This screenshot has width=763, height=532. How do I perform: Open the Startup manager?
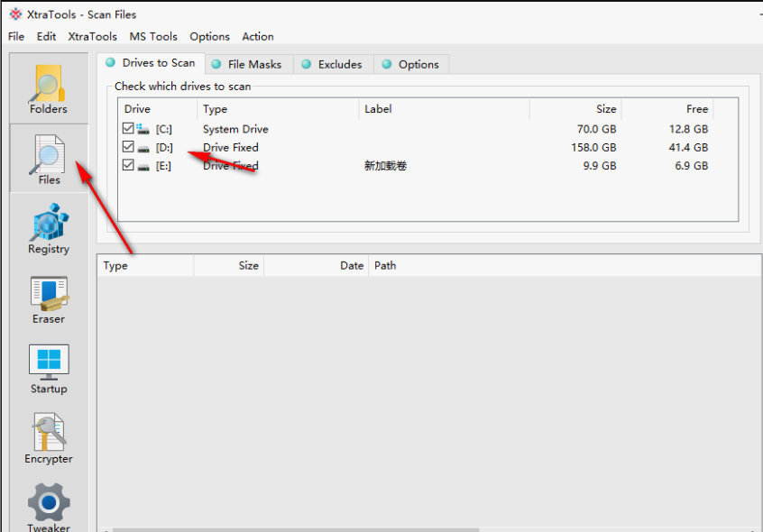(x=49, y=369)
